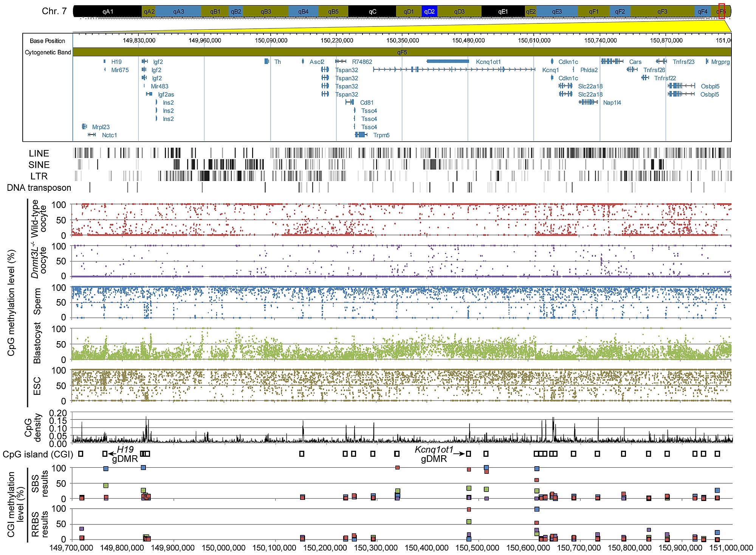This screenshot has height=555, width=756.
Task: Click base position tick 149,830,000
Action: 139,40
